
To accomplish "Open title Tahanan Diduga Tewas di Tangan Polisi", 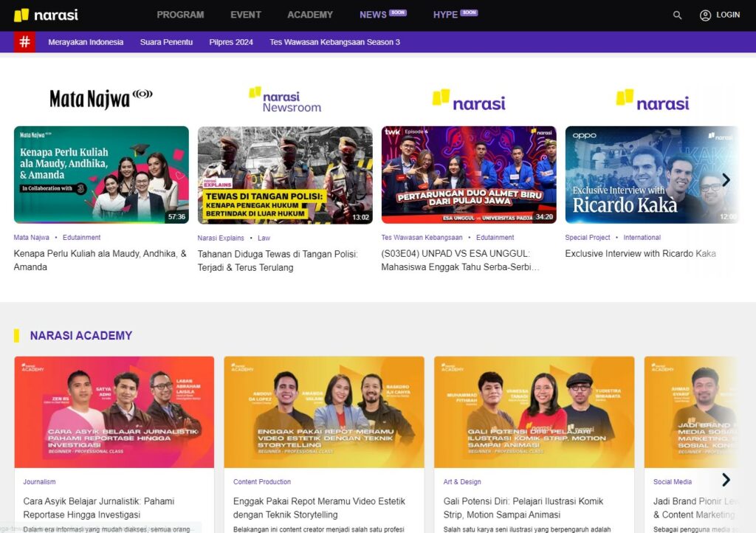I will (x=278, y=261).
